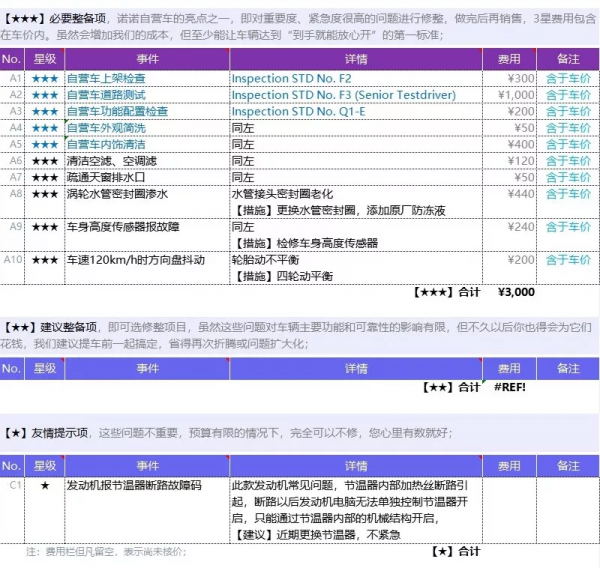The image size is (600, 568).
Task: Click the 【★★】合计 label
Action: [x=451, y=387]
